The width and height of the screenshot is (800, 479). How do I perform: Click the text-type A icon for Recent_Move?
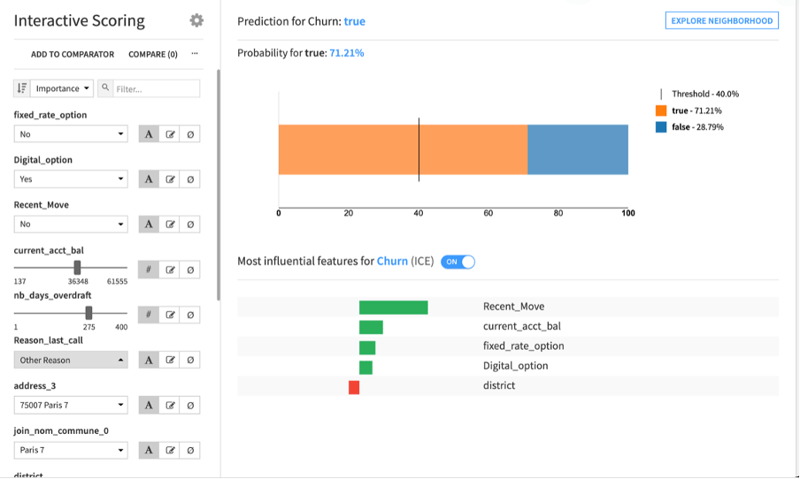149,224
